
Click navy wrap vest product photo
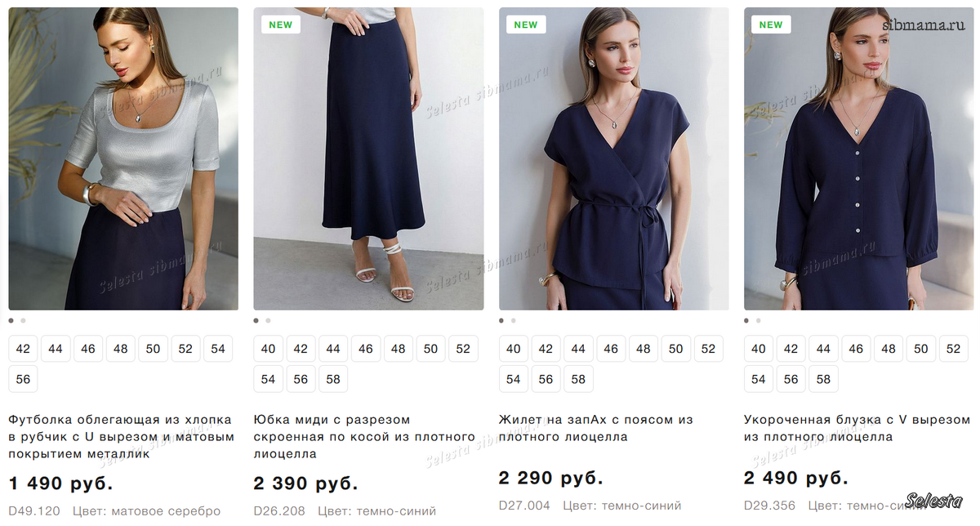(x=613, y=159)
